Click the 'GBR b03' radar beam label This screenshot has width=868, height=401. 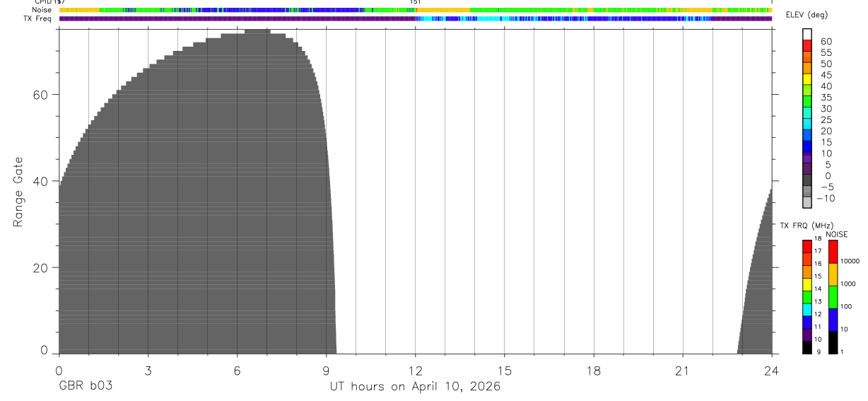86,387
